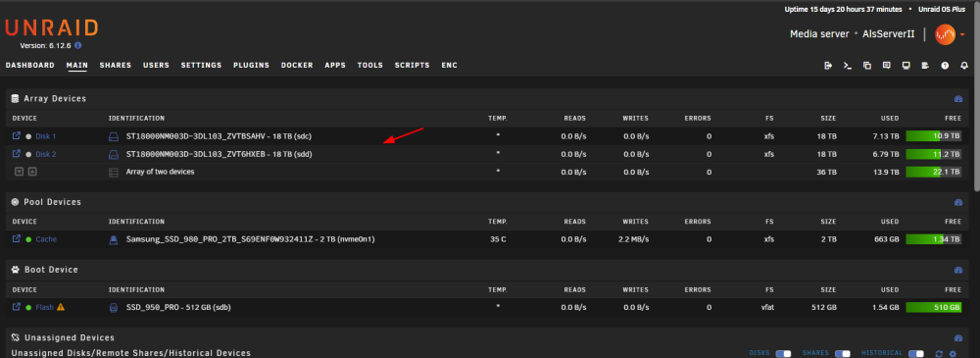
Task: Click Flash free space bar 510 GB
Action: coord(934,307)
